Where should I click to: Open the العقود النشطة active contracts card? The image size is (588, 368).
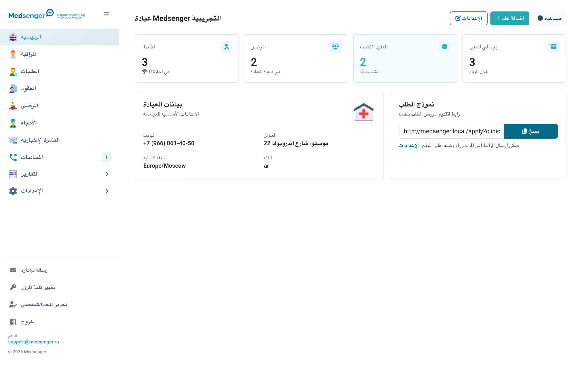pos(405,58)
